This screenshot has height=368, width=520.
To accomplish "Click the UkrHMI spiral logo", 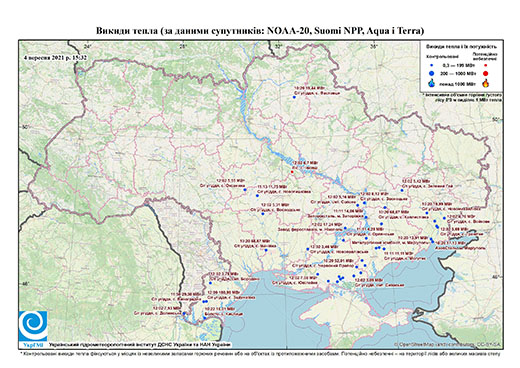I will point(33,326).
